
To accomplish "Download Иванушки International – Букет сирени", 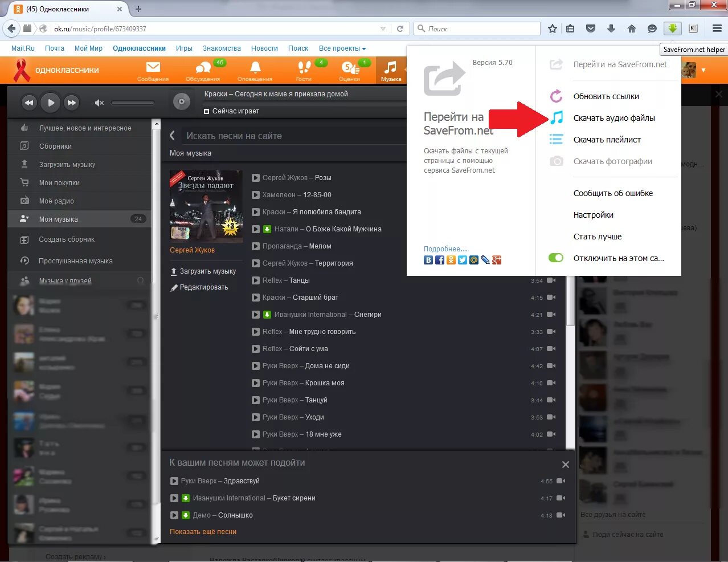I will [185, 498].
